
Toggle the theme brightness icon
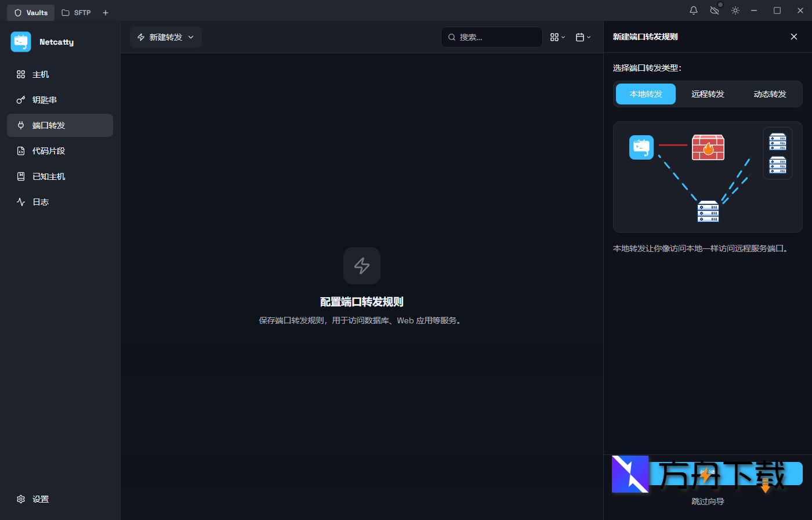click(x=735, y=10)
